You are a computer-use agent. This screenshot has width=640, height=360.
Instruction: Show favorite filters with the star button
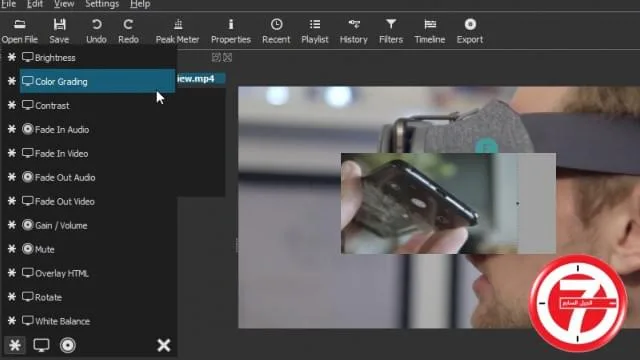pos(15,345)
